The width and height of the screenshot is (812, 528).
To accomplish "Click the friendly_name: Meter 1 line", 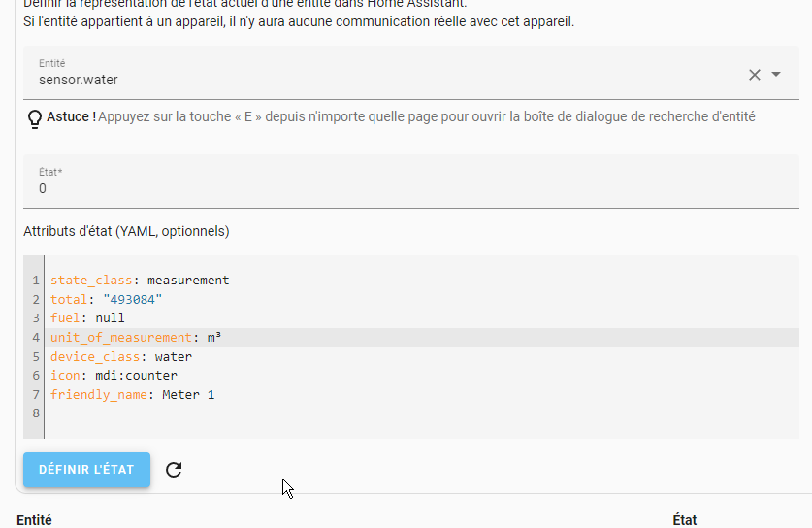I will coord(133,394).
